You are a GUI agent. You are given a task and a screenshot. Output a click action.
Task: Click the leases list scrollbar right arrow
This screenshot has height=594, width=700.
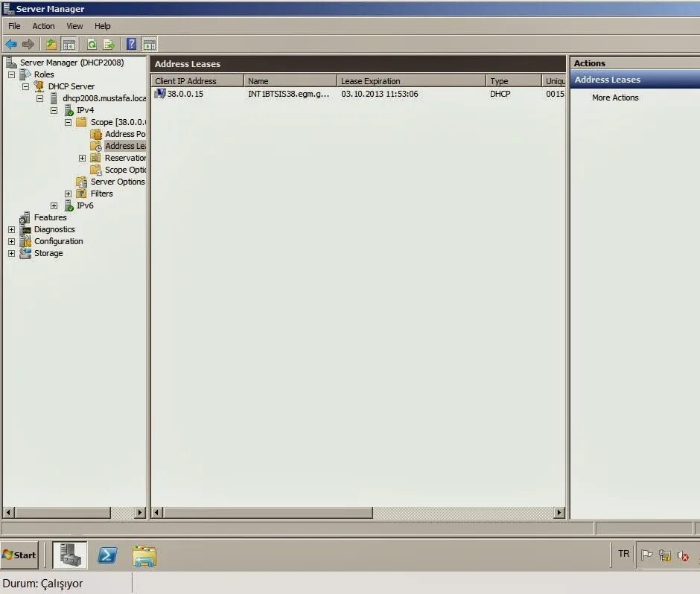tap(559, 512)
